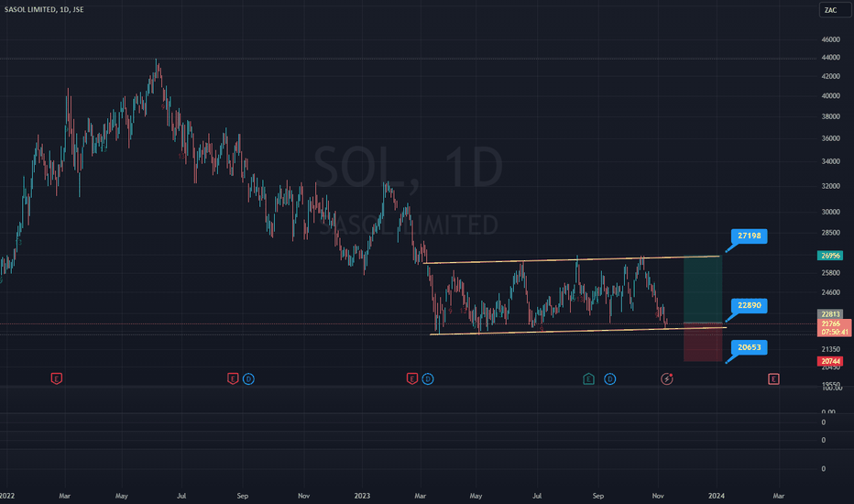This screenshot has height=504, width=854.
Task: Click the 32000 price axis label
Action: tap(830, 186)
